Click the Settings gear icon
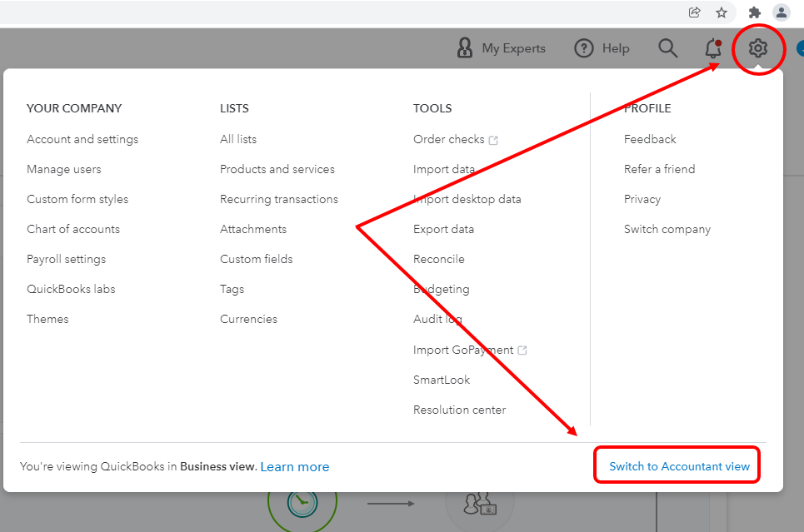Image resolution: width=804 pixels, height=532 pixels. pos(757,48)
